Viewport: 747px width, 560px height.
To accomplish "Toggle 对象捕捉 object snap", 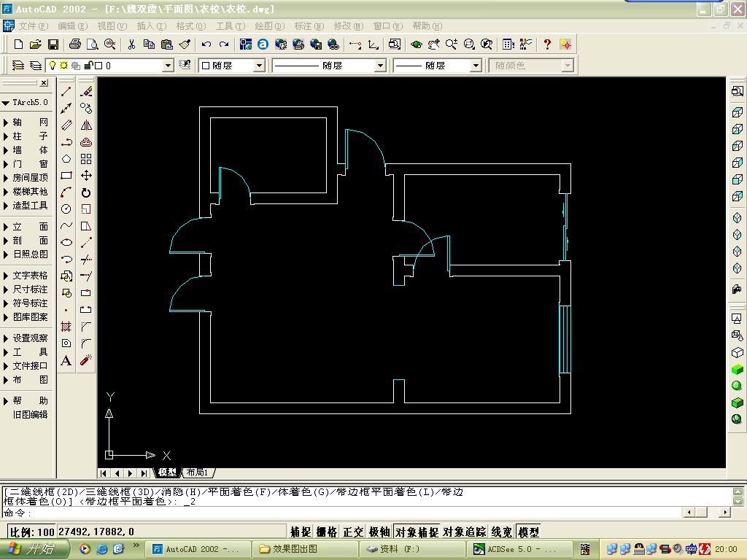I will 417,532.
